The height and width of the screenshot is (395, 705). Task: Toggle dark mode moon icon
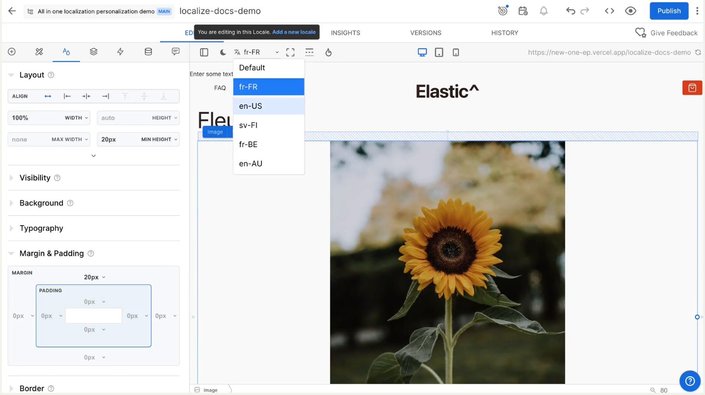click(x=223, y=52)
